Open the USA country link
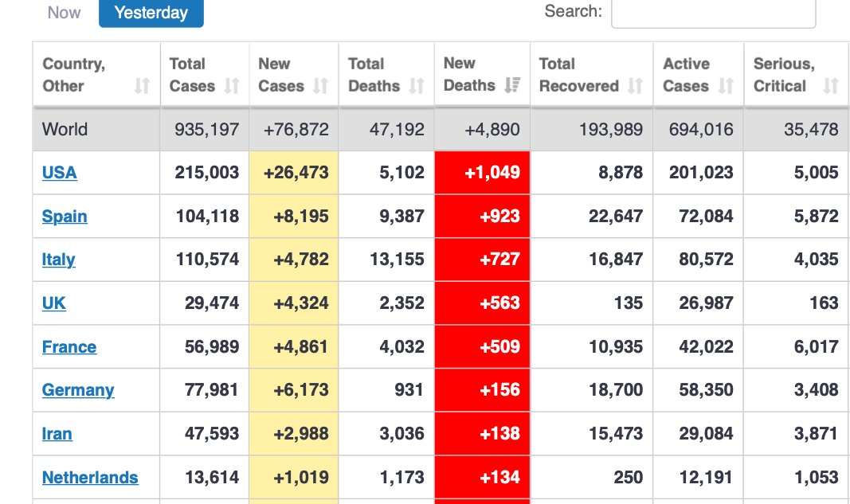Screen dimensions: 850x504 (60, 173)
